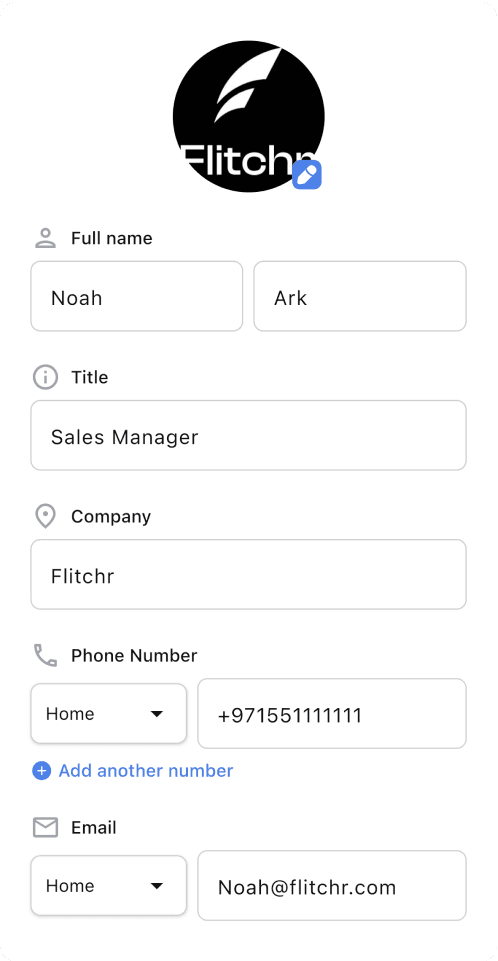
Task: Open the email type Home dropdown
Action: (108, 886)
